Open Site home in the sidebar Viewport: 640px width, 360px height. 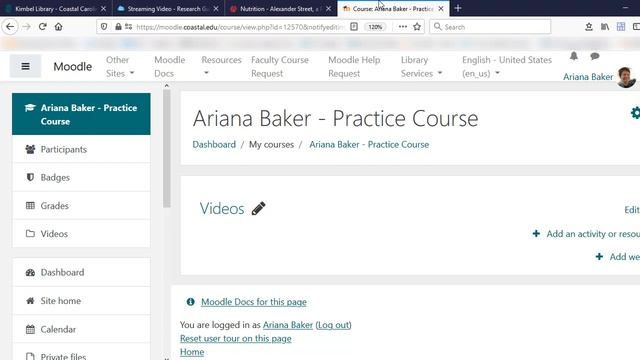click(x=81, y=301)
